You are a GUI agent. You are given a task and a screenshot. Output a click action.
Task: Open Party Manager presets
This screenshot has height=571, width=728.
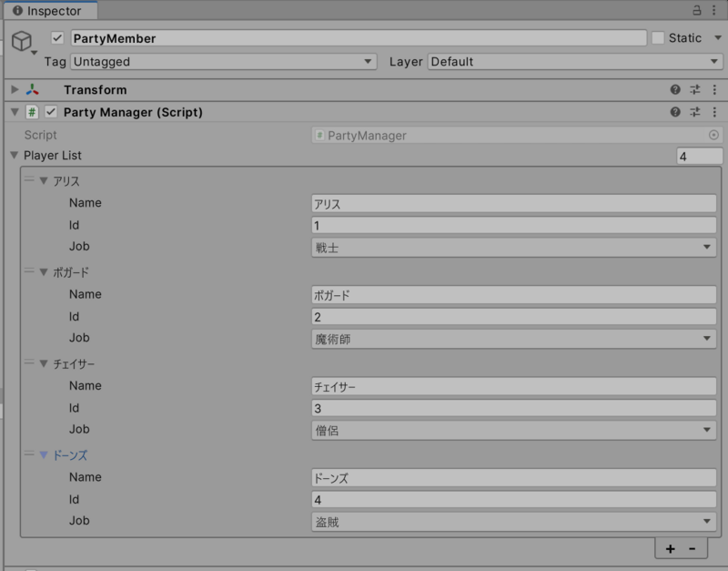(x=695, y=112)
